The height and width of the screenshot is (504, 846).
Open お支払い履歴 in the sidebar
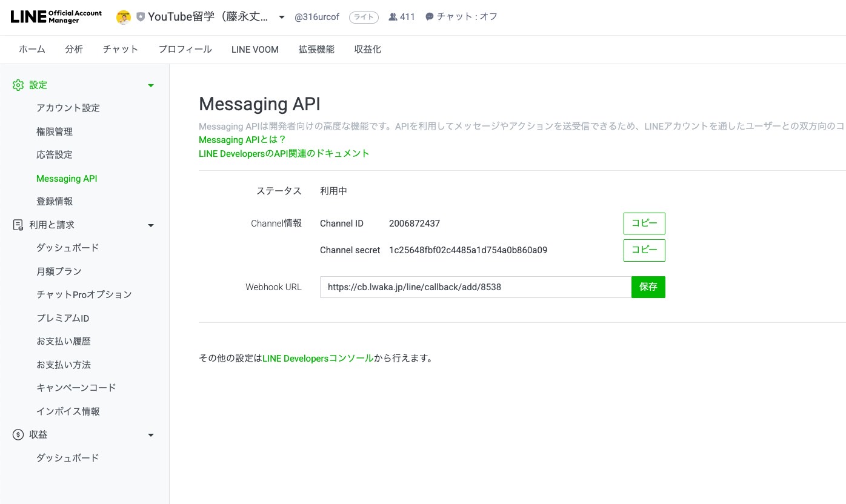[x=64, y=341]
